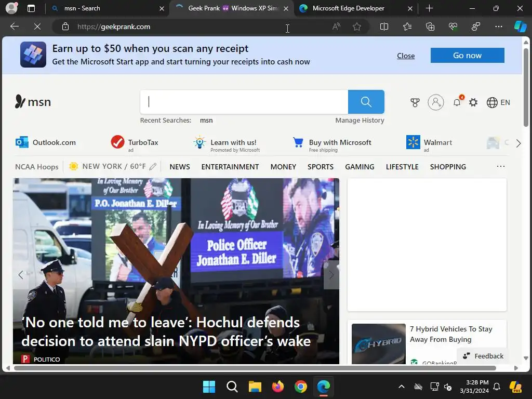Launch Copilot sidebar
532x399 pixels.
(520, 26)
